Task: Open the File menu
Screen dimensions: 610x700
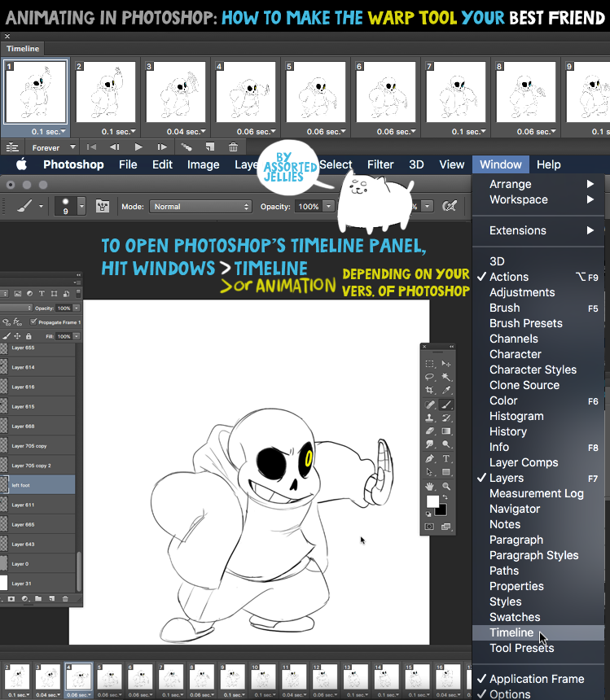Action: tap(128, 164)
